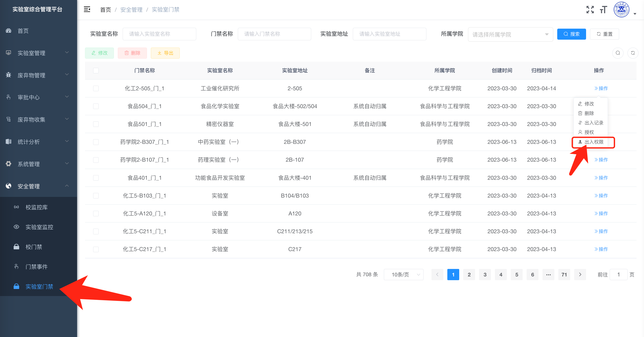Collapse sidebar with the hamburger icon

[87, 9]
